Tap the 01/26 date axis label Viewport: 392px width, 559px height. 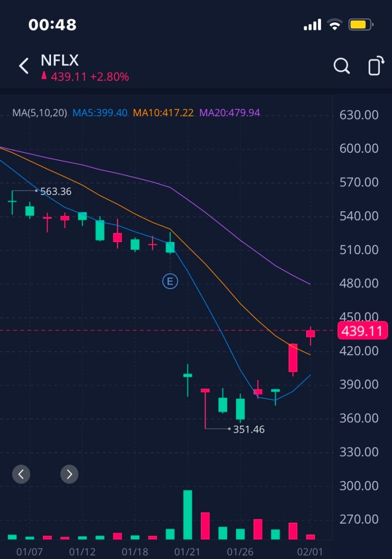[x=240, y=552]
